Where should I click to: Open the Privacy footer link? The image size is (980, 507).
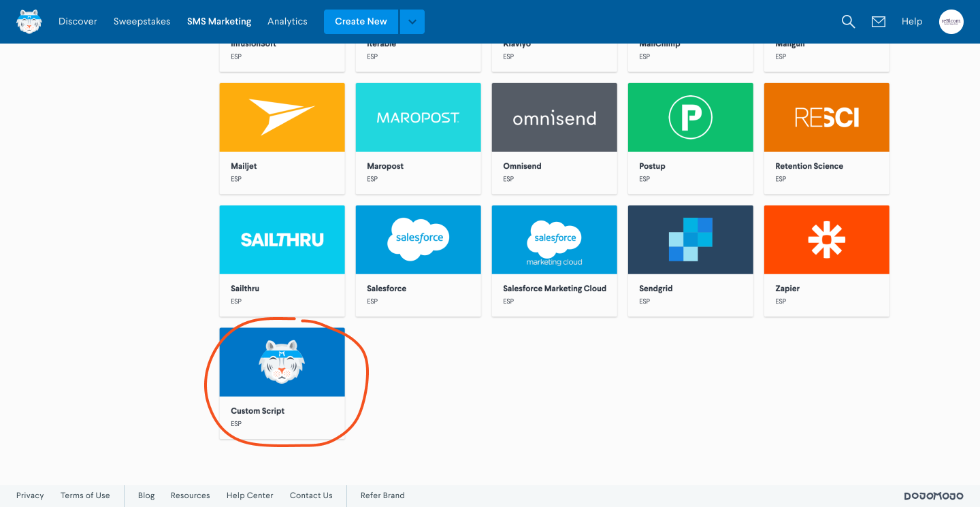tap(30, 495)
